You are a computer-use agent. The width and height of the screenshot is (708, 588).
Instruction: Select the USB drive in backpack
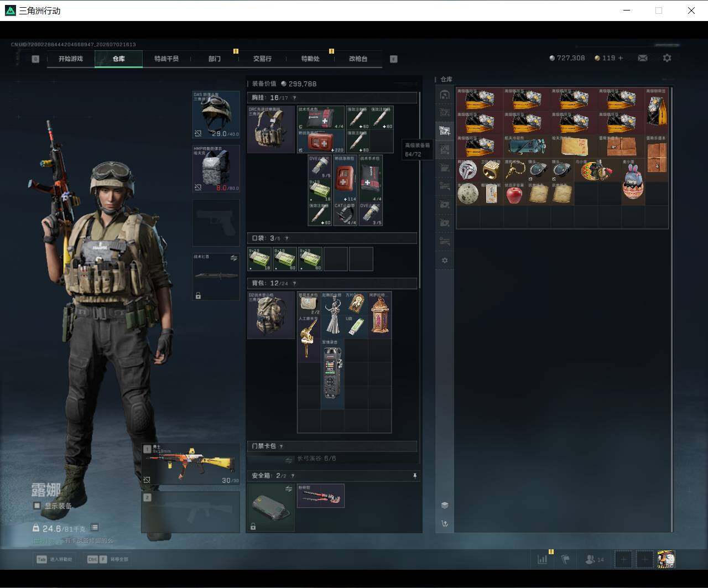[x=356, y=326]
